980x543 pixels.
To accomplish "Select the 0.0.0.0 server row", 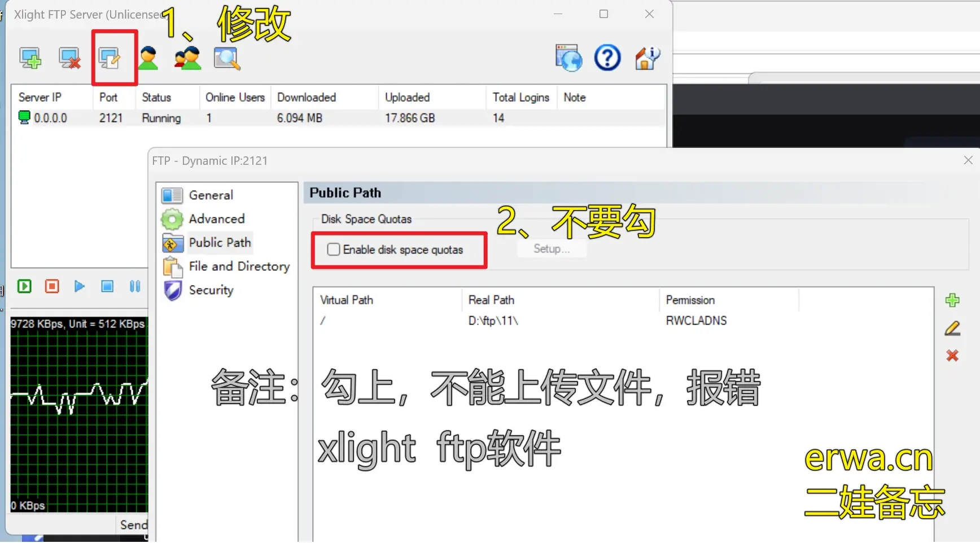I will click(339, 118).
